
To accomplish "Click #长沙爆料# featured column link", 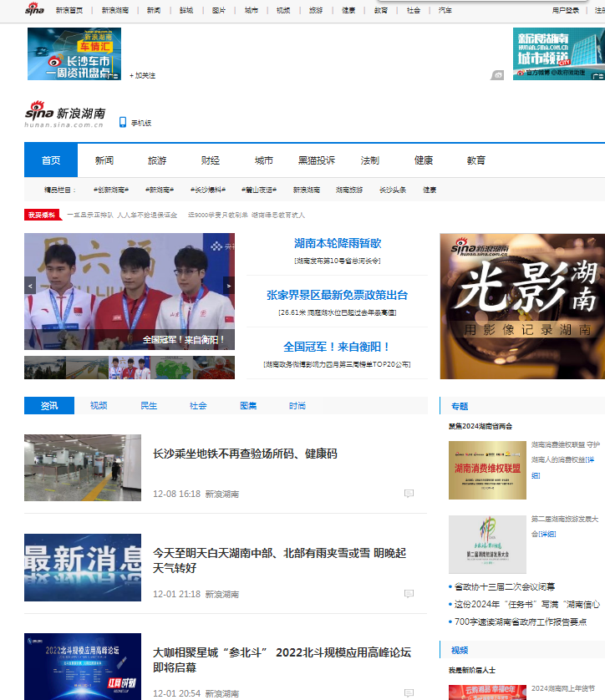I will coord(207,190).
